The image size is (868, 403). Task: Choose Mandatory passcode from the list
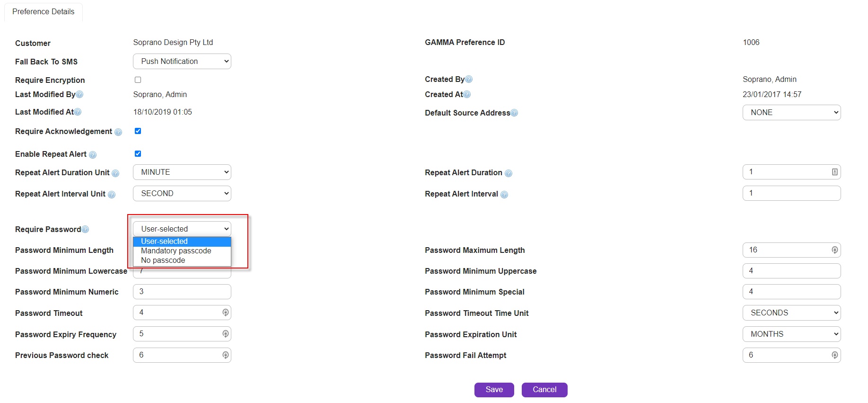coord(176,251)
